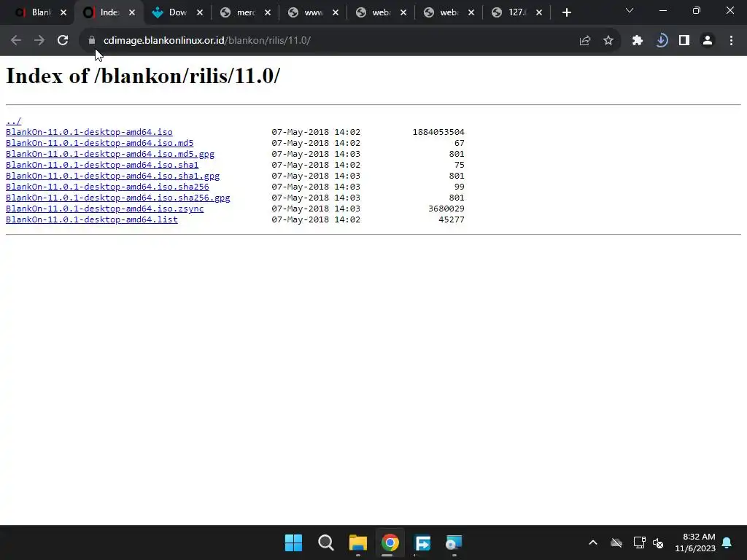This screenshot has width=747, height=560.
Task: Click the browser forward arrow
Action: (39, 41)
